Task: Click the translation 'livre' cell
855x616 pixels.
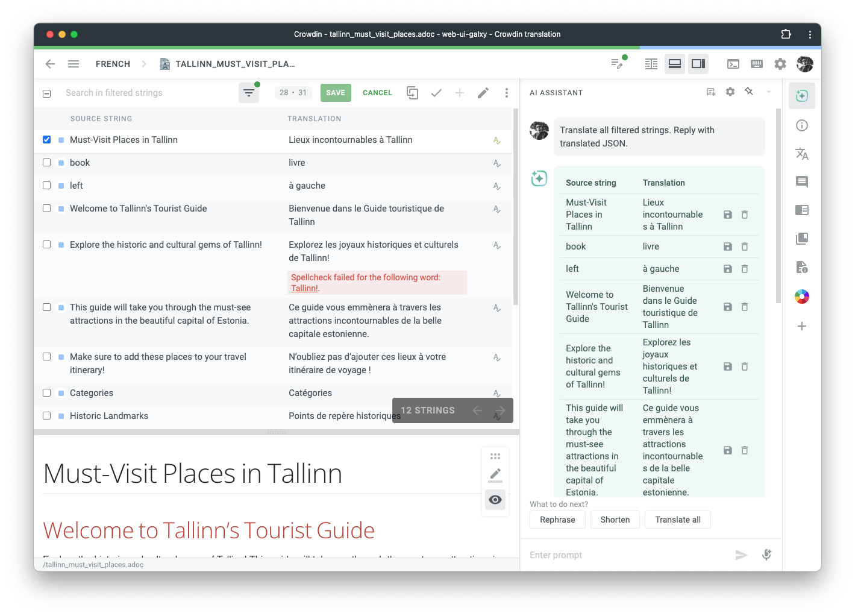Action: coord(297,163)
